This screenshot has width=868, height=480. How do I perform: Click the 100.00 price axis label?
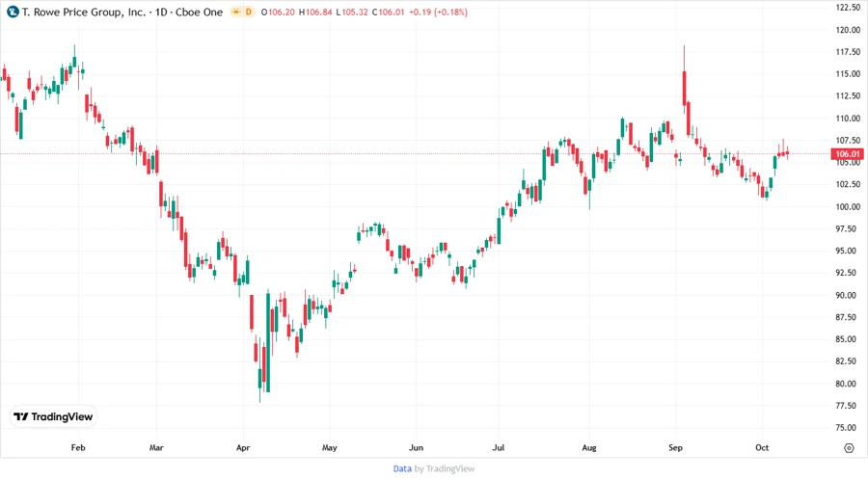click(848, 207)
